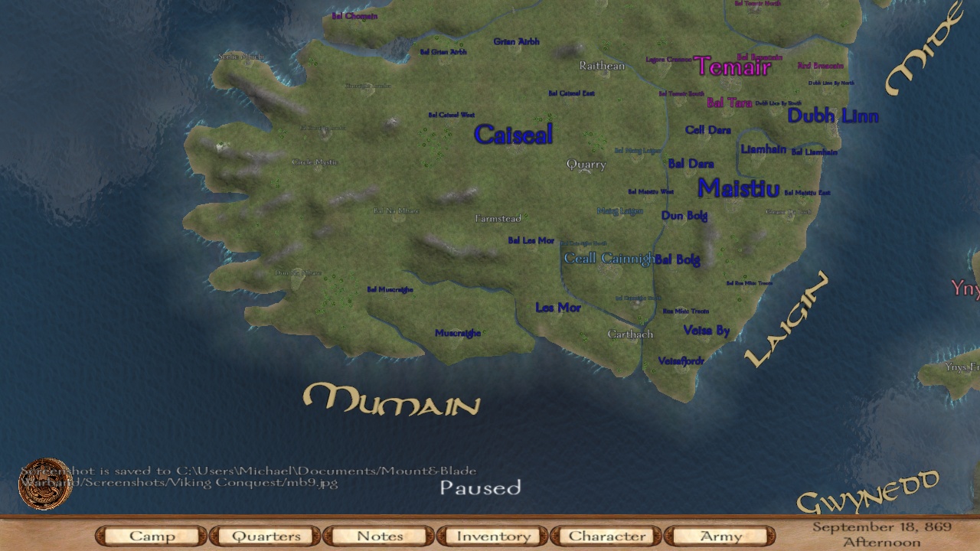Open the Notes screen
The image size is (980, 551).
pyautogui.click(x=378, y=536)
